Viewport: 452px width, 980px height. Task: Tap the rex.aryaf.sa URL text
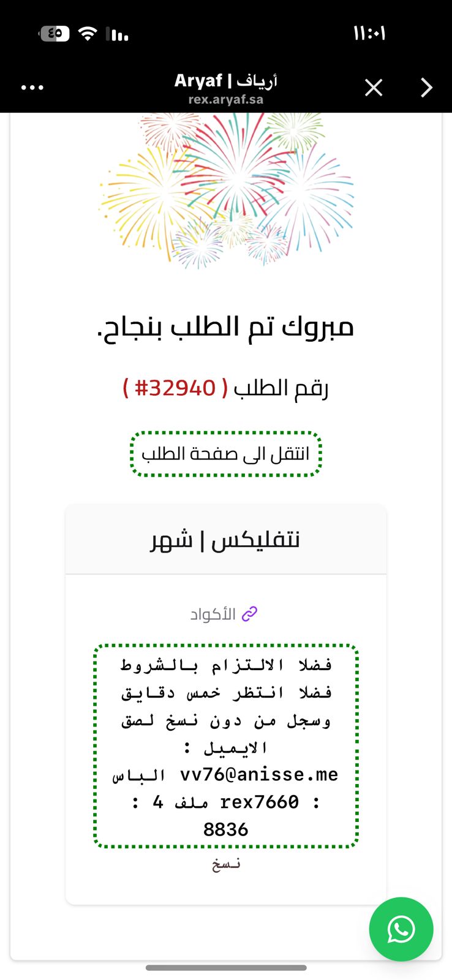(226, 99)
